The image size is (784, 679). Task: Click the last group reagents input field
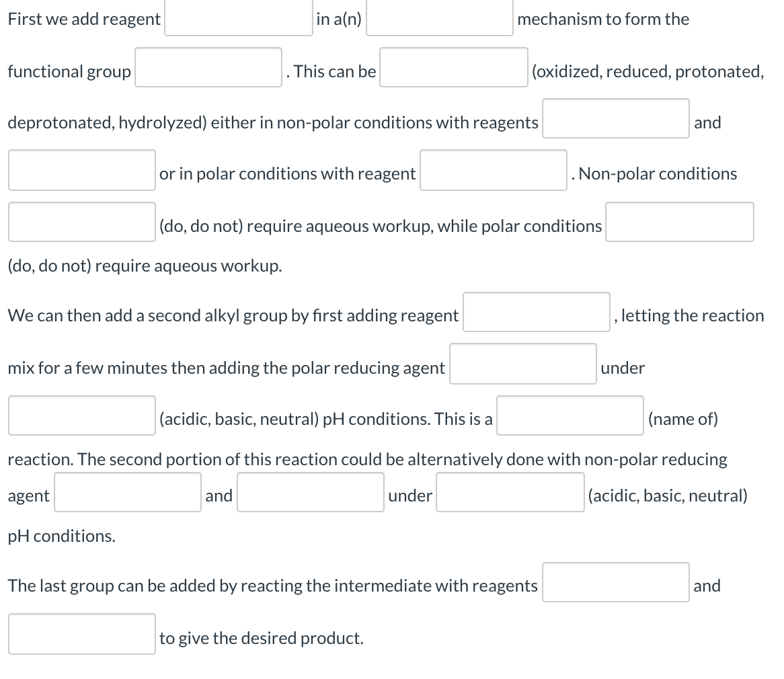tap(615, 582)
